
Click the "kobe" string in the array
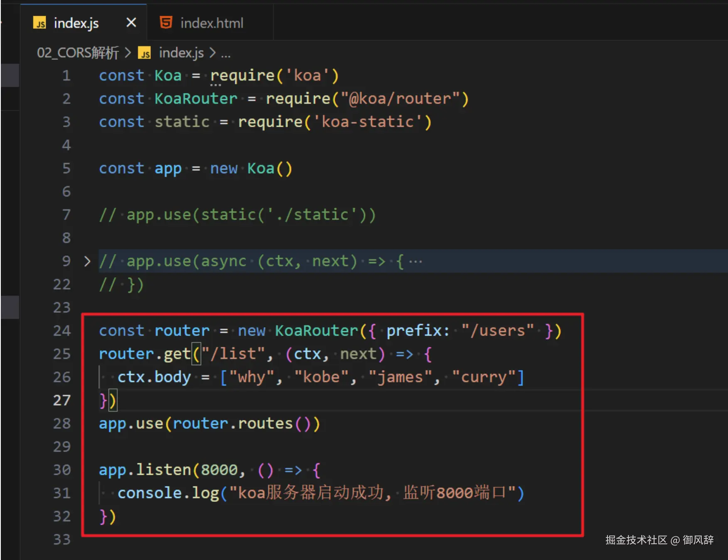point(321,377)
